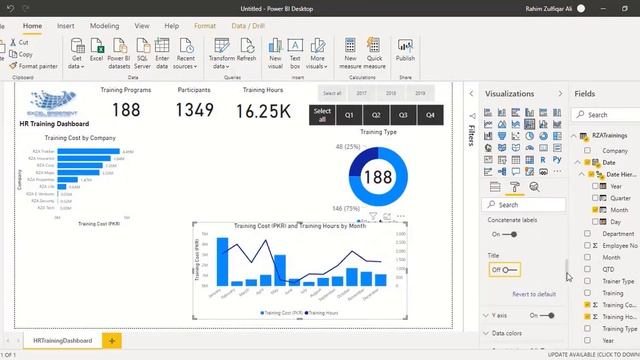Collapse the RZATrainings table
The height and width of the screenshot is (360, 640).
pyautogui.click(x=573, y=136)
